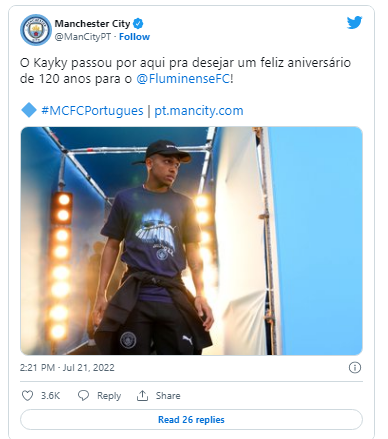
Task: Click the blue diamond emoji
Action: 29,110
